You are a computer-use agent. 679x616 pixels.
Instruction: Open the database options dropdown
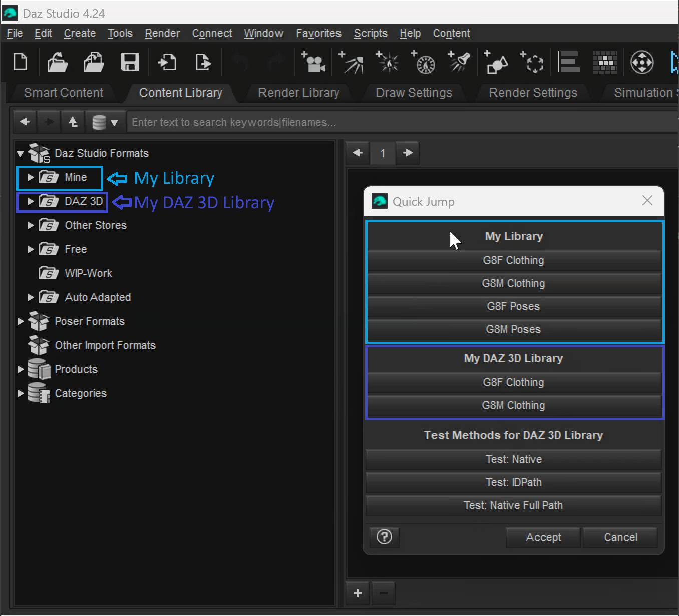pos(106,122)
